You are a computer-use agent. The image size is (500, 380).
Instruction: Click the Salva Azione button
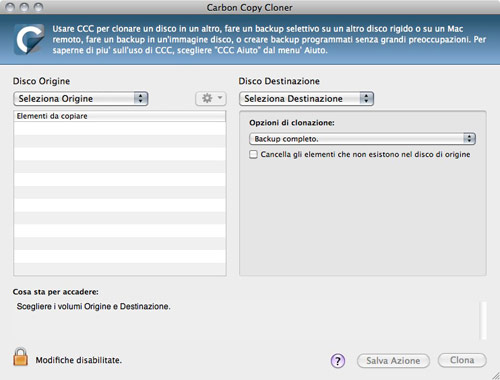click(393, 361)
